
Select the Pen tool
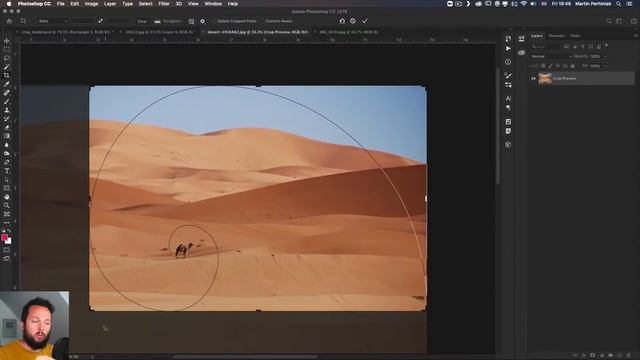click(7, 162)
